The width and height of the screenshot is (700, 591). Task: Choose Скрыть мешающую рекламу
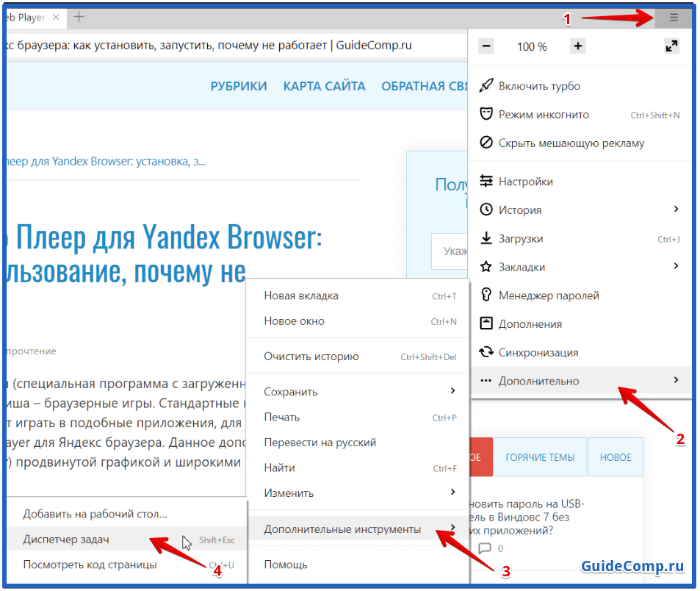(x=580, y=143)
